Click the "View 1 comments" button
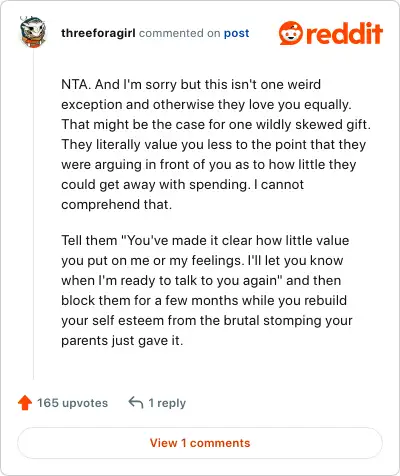This screenshot has height=476, width=400. (x=200, y=443)
